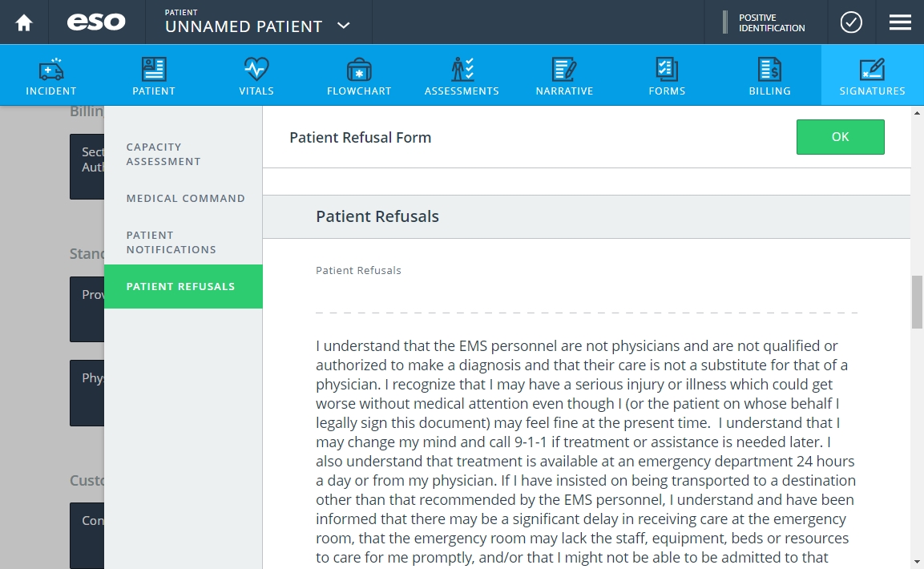Select Medical Command section
The image size is (924, 569).
point(184,199)
